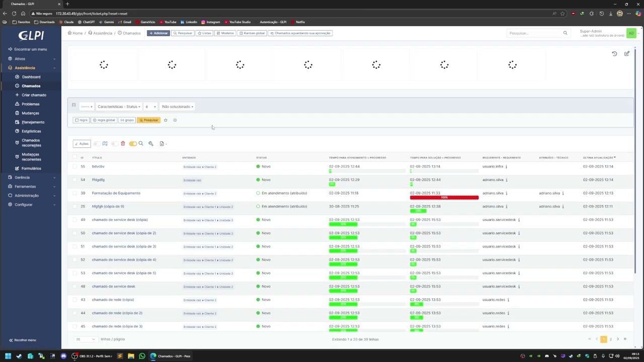
Task: Expand the Ativos sidebar menu
Action: 31,59
